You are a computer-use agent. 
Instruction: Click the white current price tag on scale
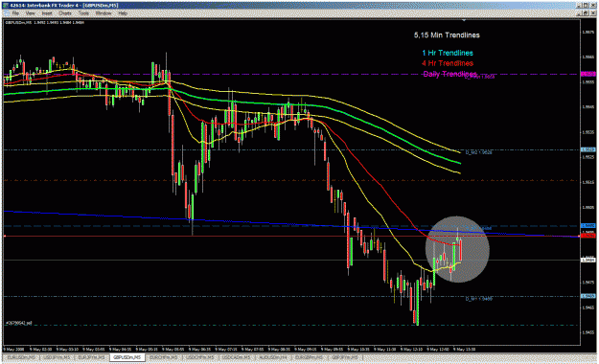tap(587, 261)
